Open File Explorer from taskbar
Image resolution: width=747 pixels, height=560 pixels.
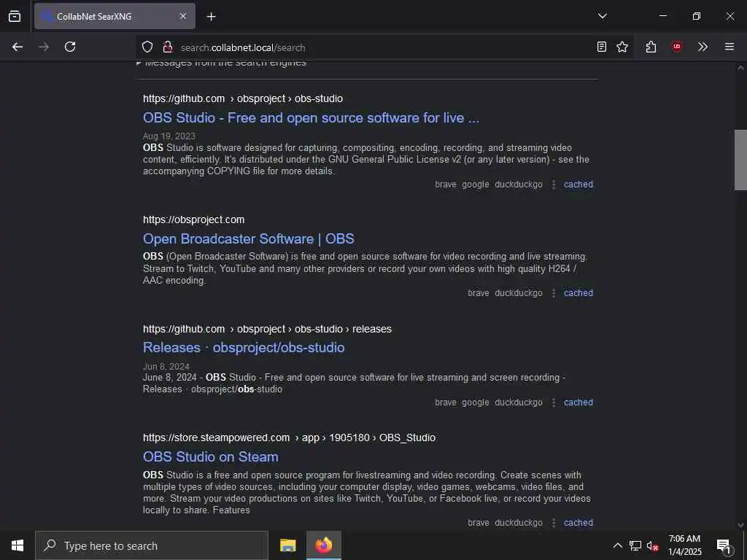[x=287, y=545]
